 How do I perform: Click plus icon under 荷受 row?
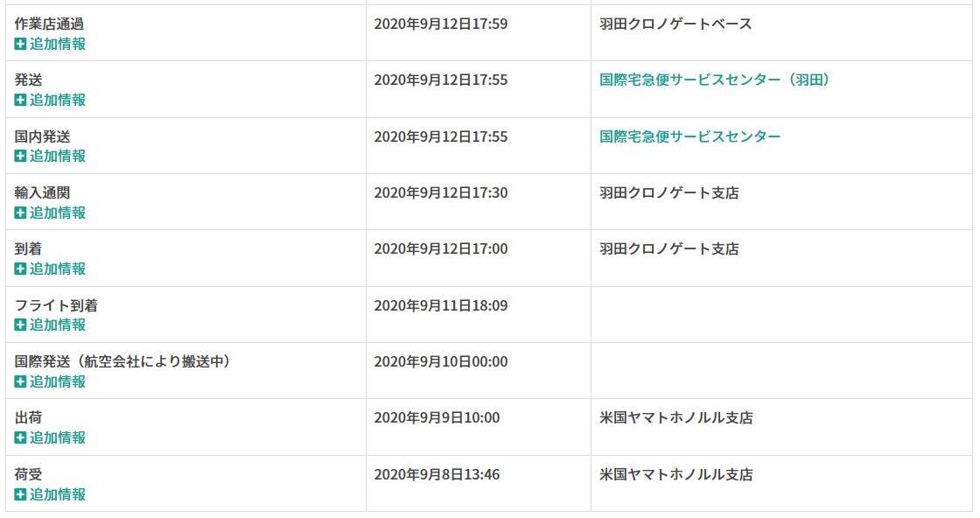20,494
